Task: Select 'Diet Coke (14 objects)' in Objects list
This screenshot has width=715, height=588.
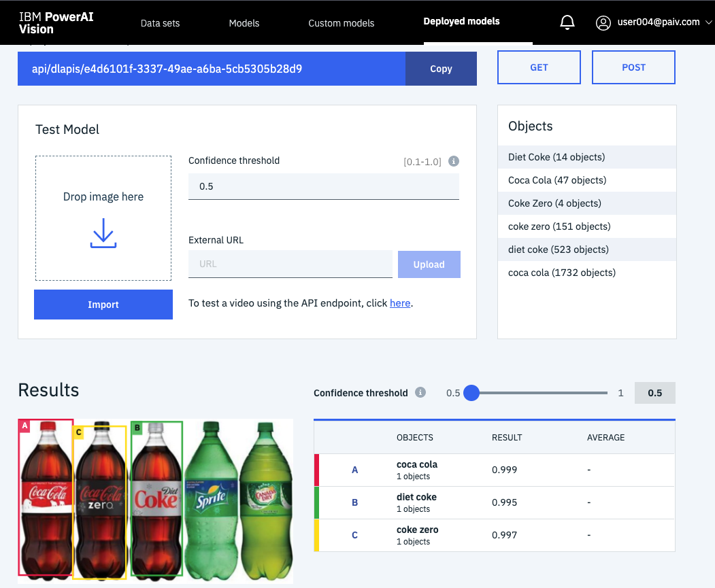Action: [x=587, y=157]
